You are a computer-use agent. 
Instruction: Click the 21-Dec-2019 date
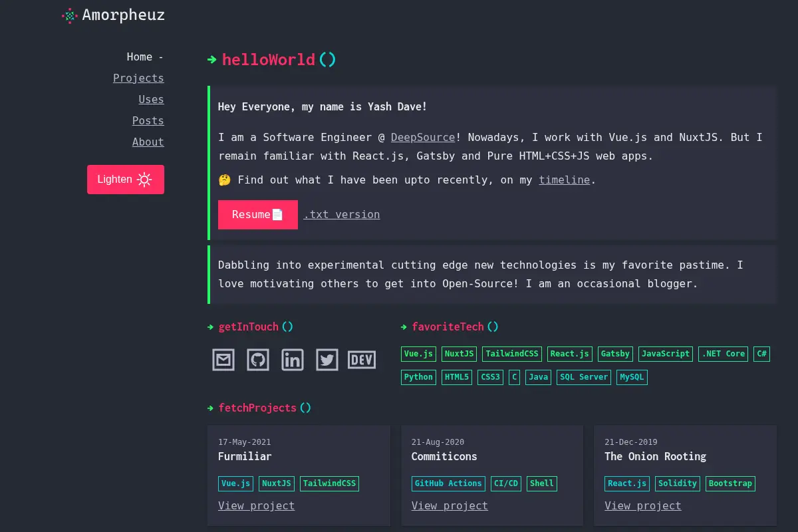pos(631,442)
